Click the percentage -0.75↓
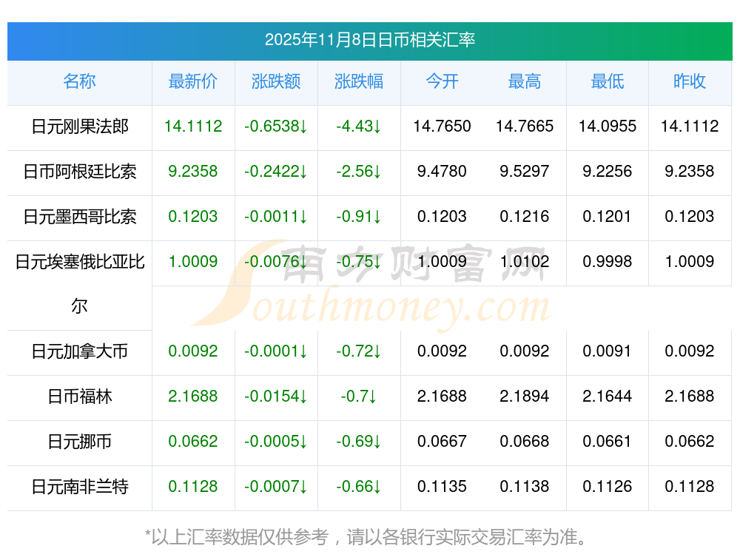 pos(359,261)
